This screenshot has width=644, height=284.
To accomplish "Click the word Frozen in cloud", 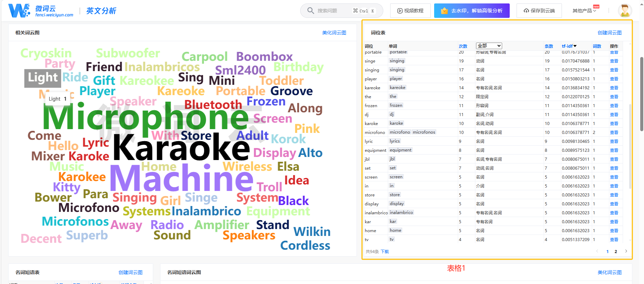I will pos(266,101).
